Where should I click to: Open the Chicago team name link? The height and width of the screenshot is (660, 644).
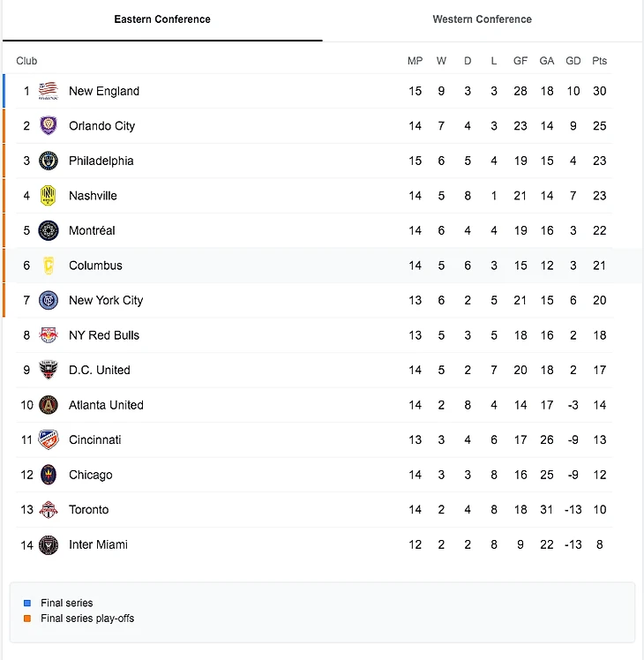(91, 475)
